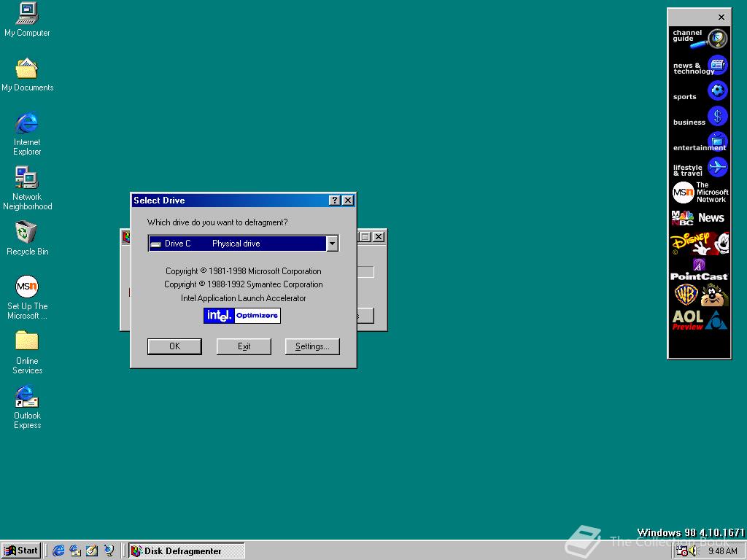
Task: Launch the Disney channel
Action: click(x=698, y=244)
